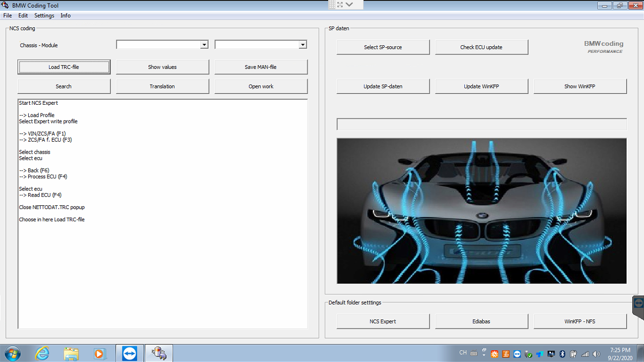The width and height of the screenshot is (644, 362).
Task: Click text 'Select Expert write profile'
Action: pos(48,121)
